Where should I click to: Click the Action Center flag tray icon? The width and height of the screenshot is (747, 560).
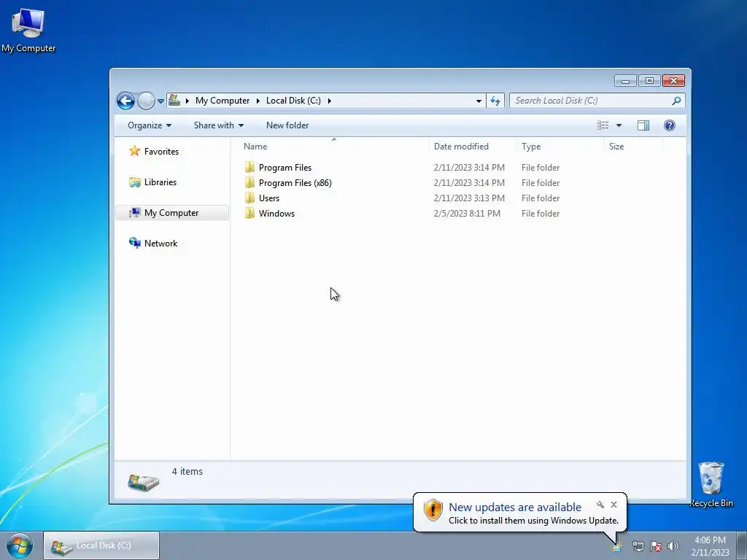point(656,546)
